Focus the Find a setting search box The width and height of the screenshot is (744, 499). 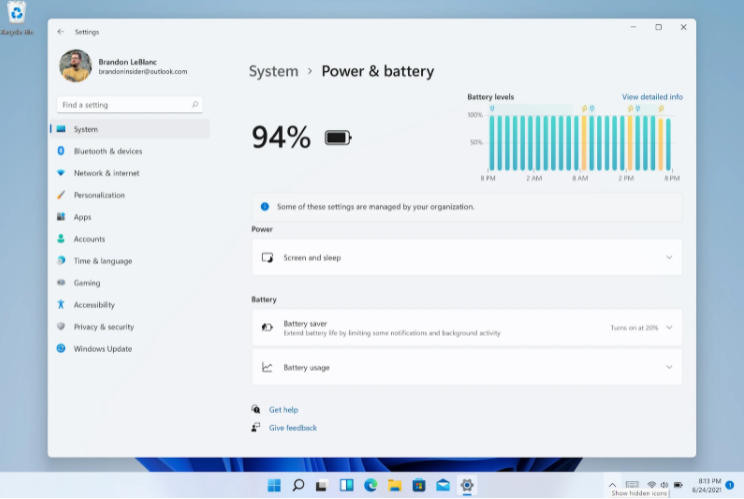(130, 105)
